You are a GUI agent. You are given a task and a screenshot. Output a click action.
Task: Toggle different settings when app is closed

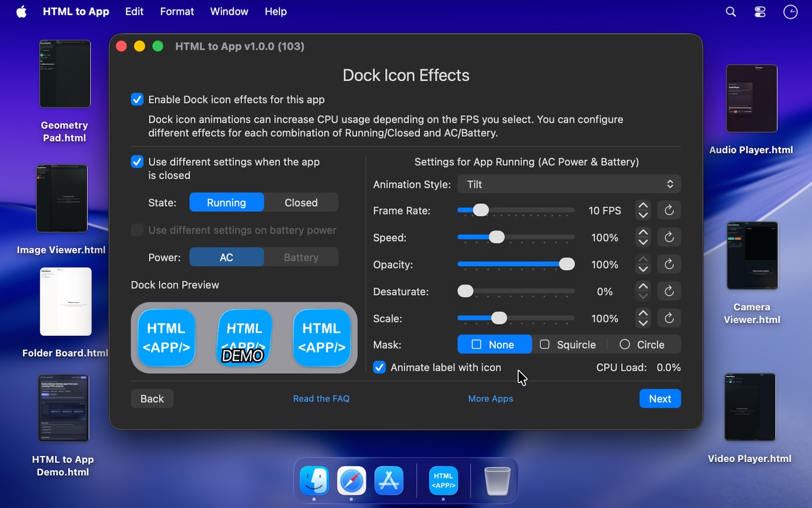(137, 162)
